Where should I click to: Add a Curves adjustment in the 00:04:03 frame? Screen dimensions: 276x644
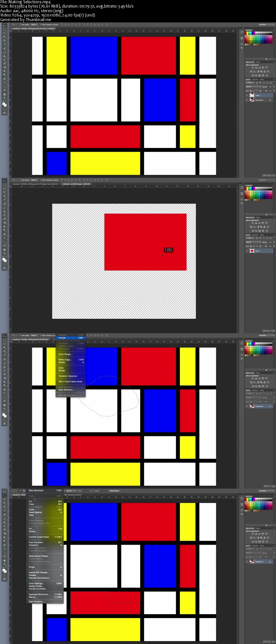click(x=260, y=68)
